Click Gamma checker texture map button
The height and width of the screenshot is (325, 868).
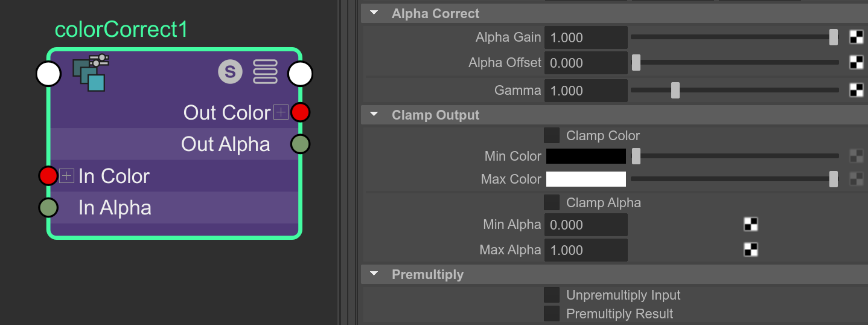(857, 90)
